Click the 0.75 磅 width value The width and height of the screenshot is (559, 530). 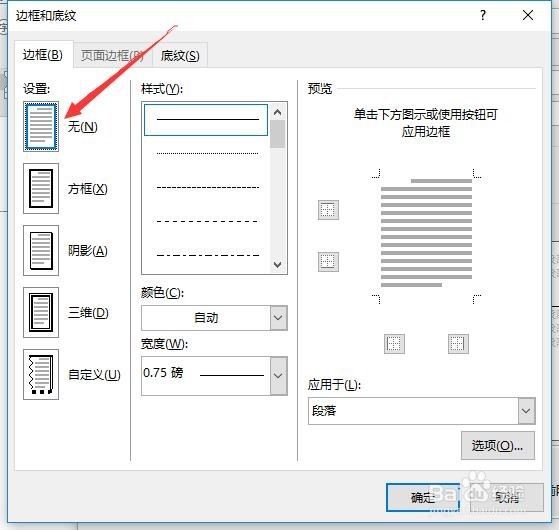[x=163, y=373]
